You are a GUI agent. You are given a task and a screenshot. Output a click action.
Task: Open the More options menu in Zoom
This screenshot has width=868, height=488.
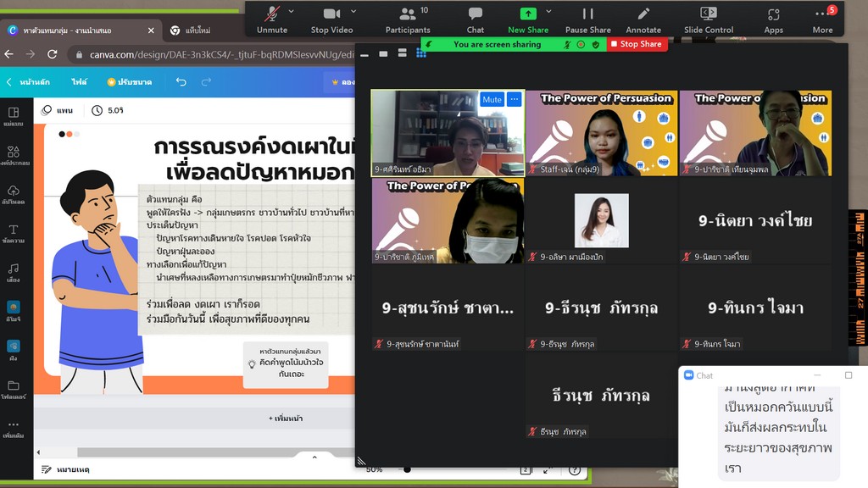(822, 20)
